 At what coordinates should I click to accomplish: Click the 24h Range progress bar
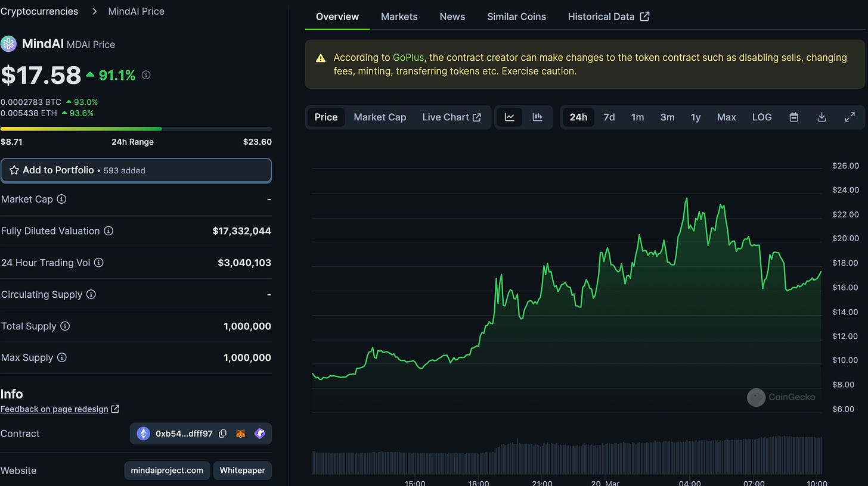tap(136, 129)
